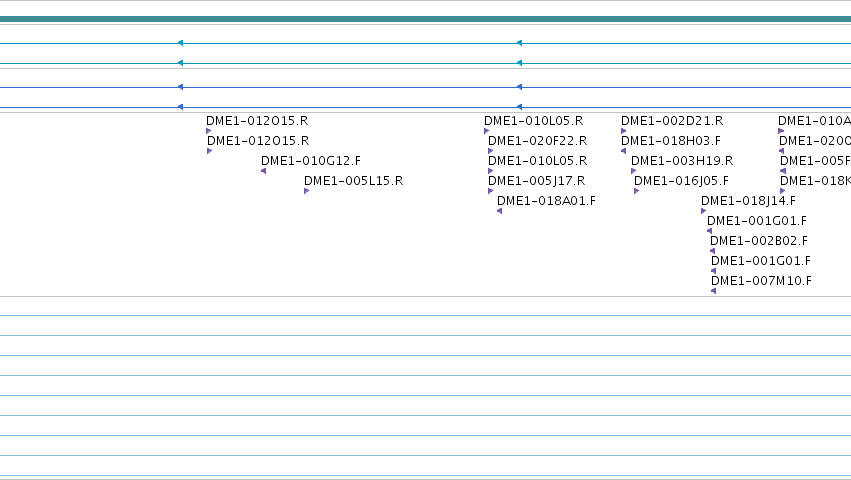Click the arrow glyph beneath DME1-002D21.R
851x480 pixels.
pos(624,131)
